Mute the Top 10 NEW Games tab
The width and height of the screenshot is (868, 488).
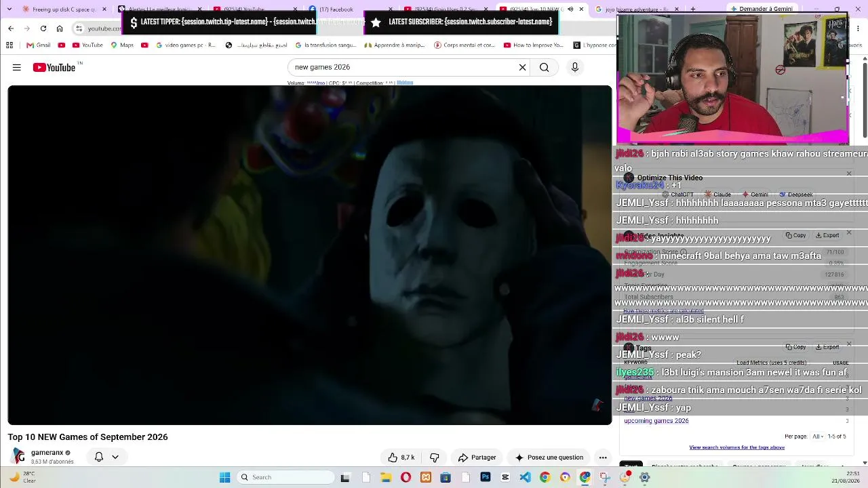(570, 9)
